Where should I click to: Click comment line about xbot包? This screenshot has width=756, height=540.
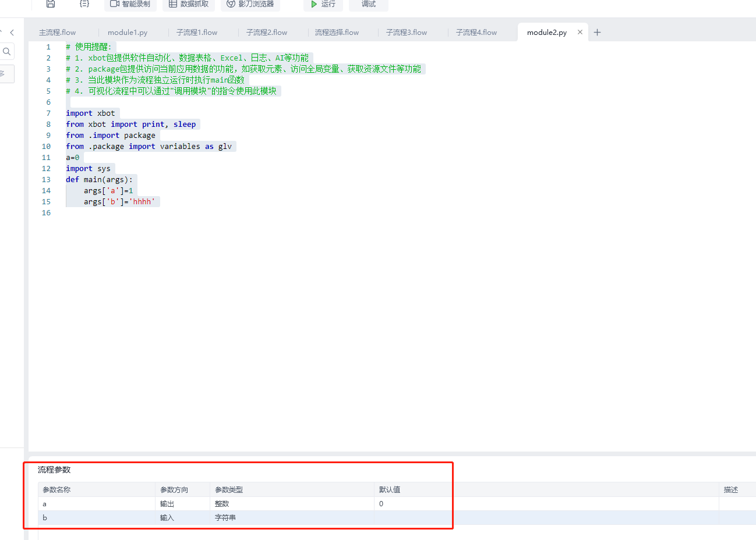pos(188,58)
